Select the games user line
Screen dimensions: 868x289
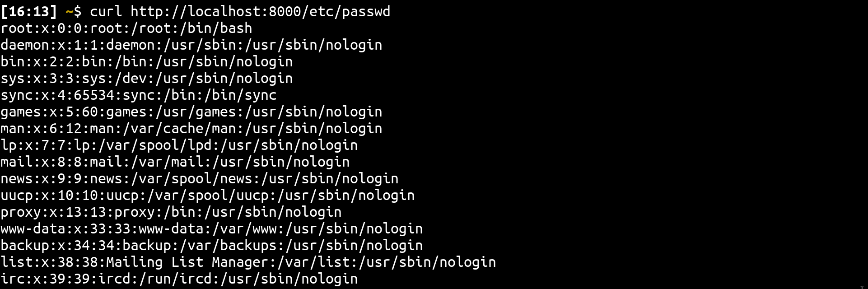(191, 112)
